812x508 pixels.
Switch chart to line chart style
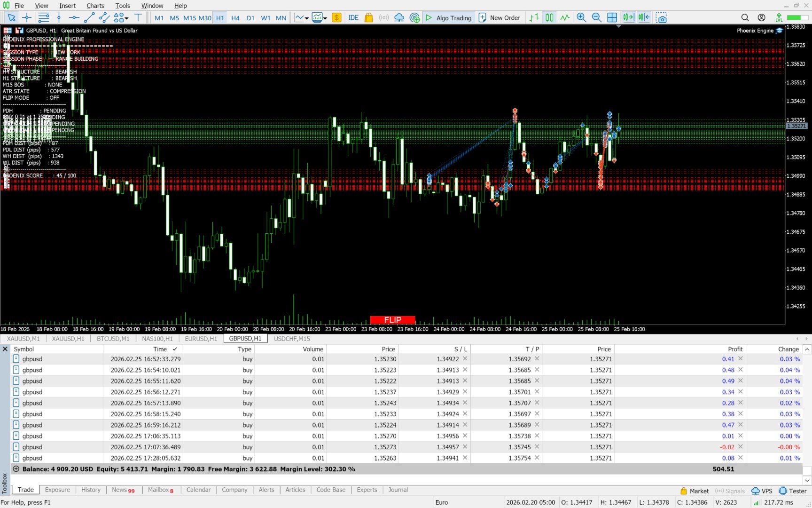tap(564, 18)
